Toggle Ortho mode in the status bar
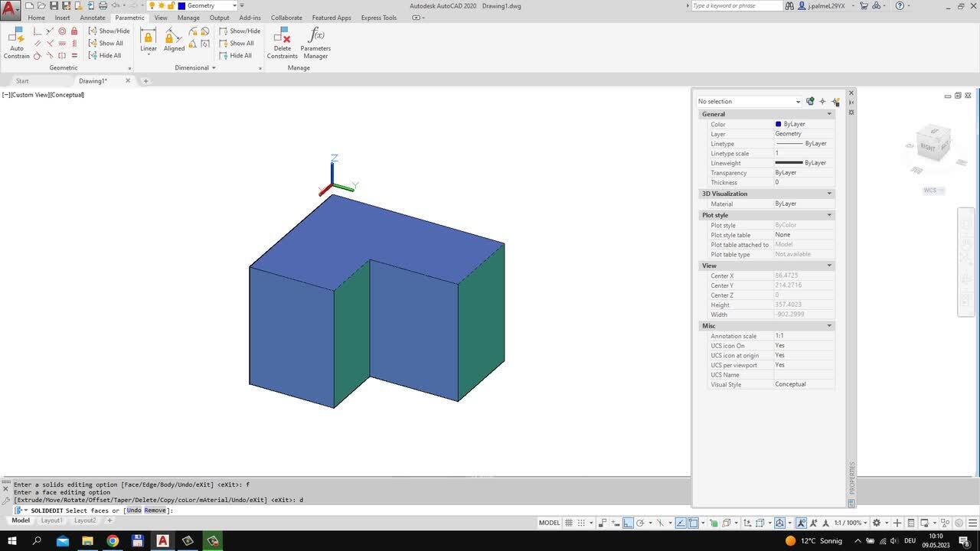 pyautogui.click(x=628, y=523)
